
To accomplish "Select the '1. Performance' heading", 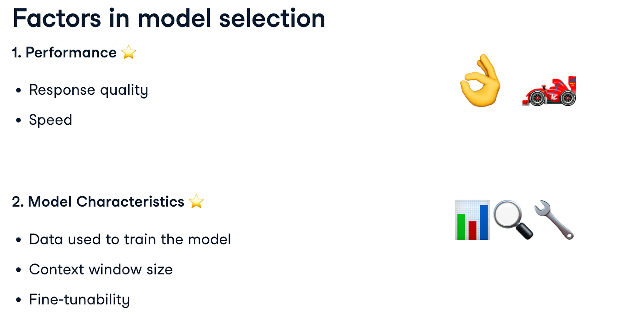I will 65,53.
